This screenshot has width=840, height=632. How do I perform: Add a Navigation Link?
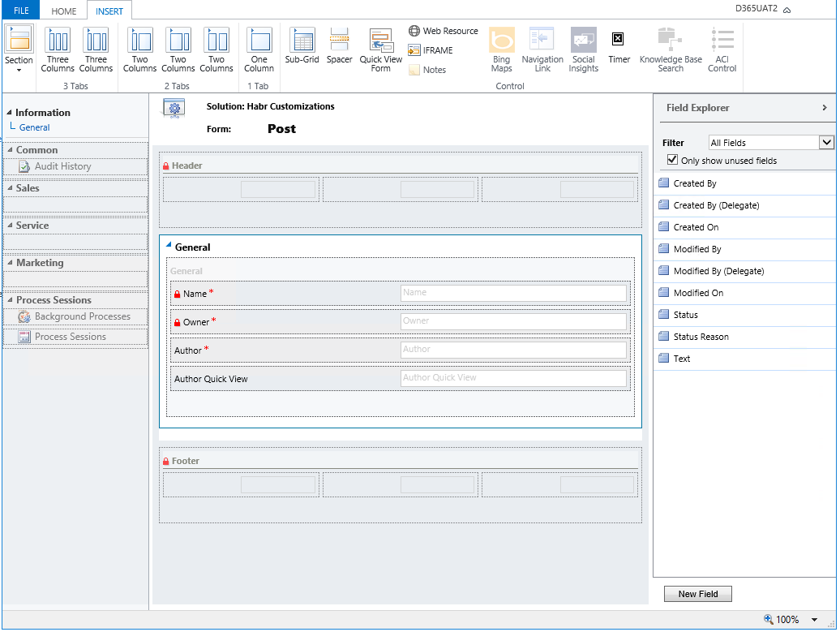542,49
